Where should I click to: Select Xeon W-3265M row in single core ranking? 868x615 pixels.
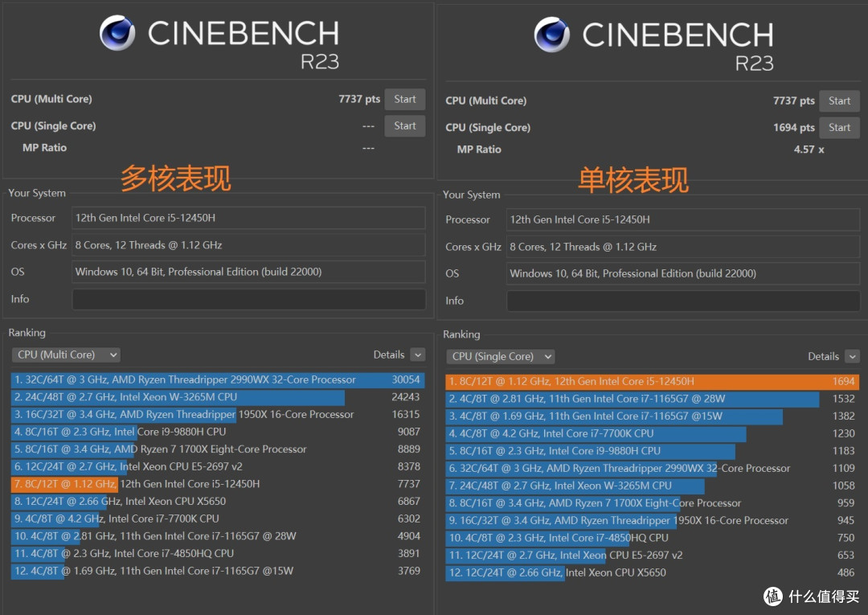click(652, 486)
